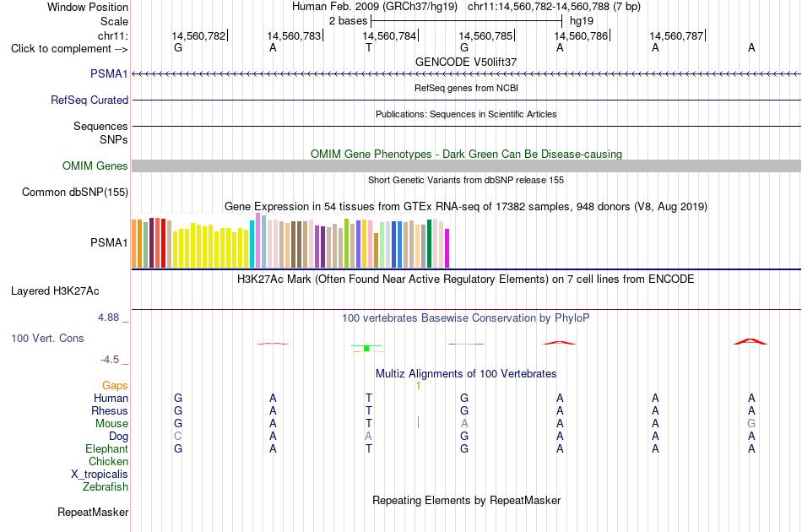Click 'Repeating Elements by RepeatMasker' title

467,500
